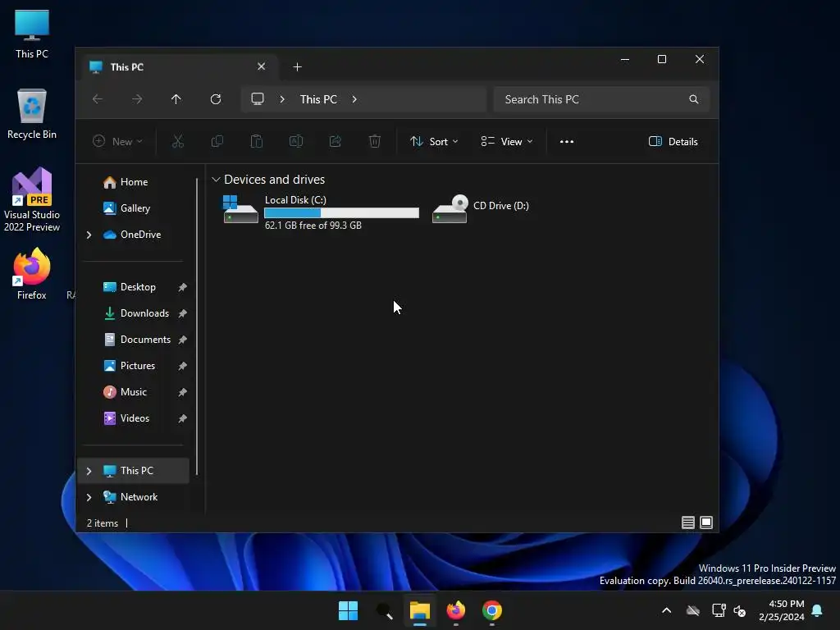Collapse the Devices and drives group

pos(216,180)
